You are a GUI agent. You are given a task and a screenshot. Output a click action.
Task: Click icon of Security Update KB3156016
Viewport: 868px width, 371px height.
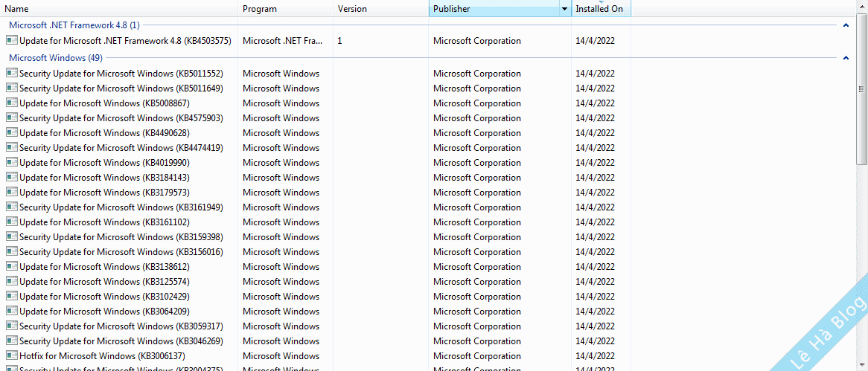pos(11,251)
